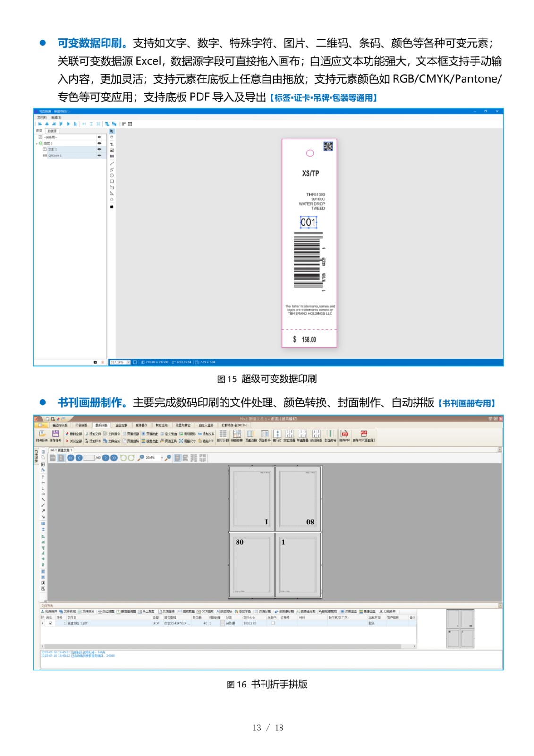Screen dimensions: 534x756
Task: Click the Insert Image tool
Action: point(112,150)
